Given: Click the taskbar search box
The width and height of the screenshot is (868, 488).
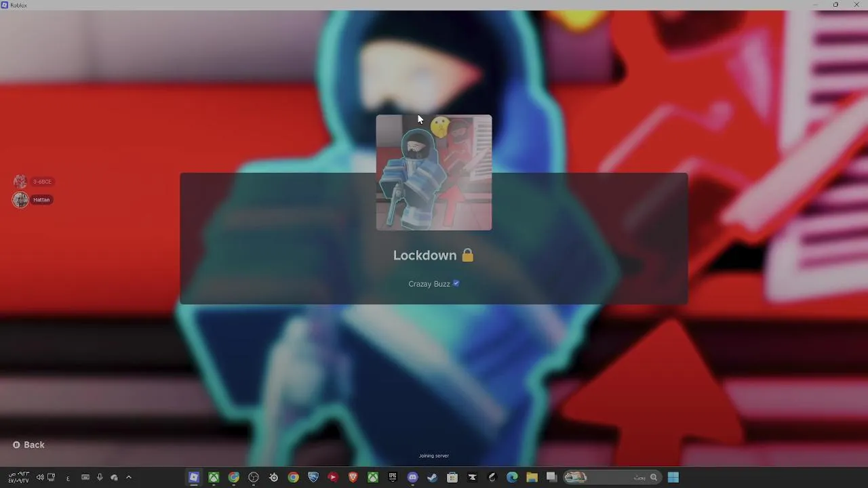Looking at the screenshot, I should point(612,477).
